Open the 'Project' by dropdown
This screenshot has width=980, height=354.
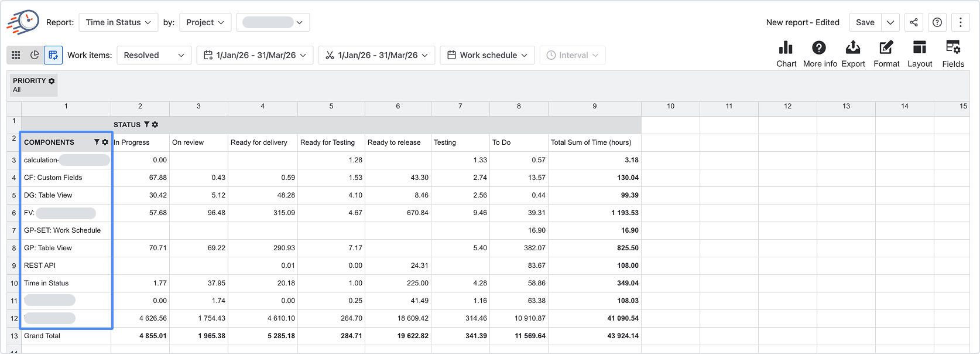point(205,22)
